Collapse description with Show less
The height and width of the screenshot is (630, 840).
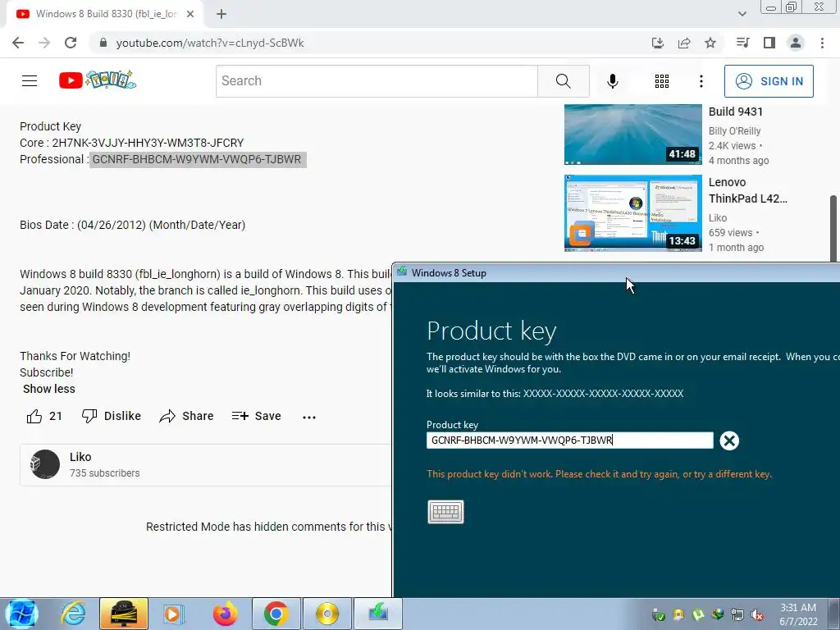[x=48, y=389]
